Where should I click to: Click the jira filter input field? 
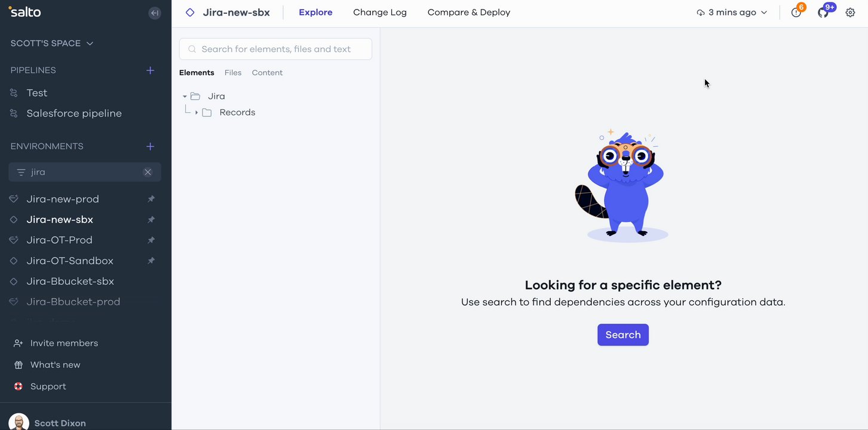coord(85,172)
